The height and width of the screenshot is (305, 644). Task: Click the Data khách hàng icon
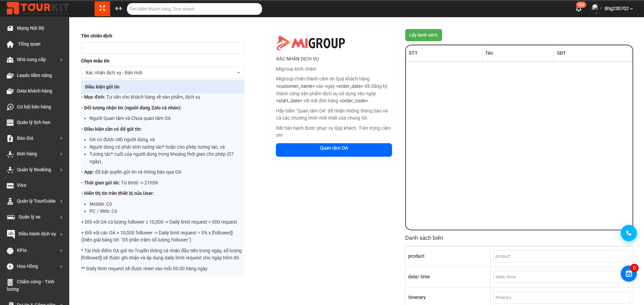[10, 91]
